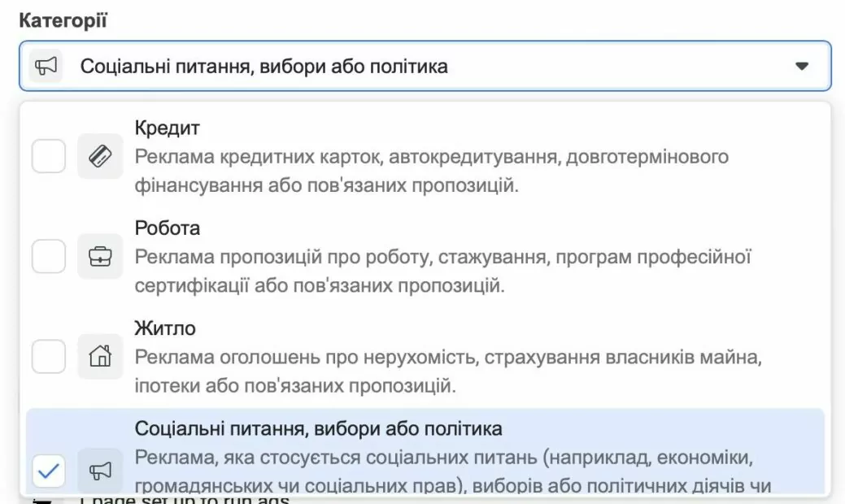The image size is (845, 504).
Task: Click the dropdown arrow in the Категорії field
Action: tap(801, 66)
